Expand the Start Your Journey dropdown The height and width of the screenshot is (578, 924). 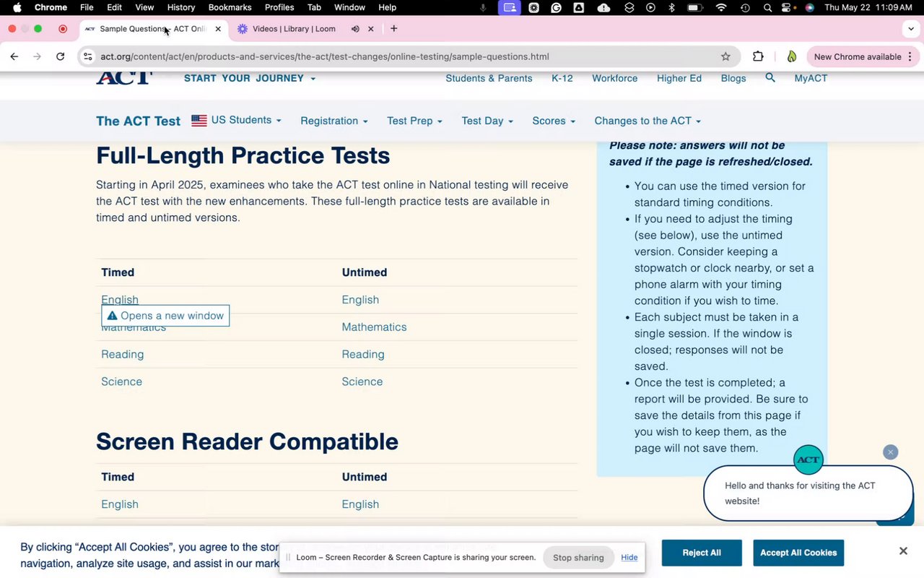(x=250, y=78)
